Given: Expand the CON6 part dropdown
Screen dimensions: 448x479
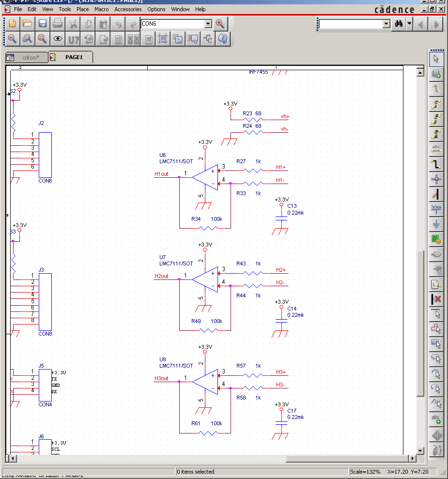Looking at the screenshot, I should point(208,24).
